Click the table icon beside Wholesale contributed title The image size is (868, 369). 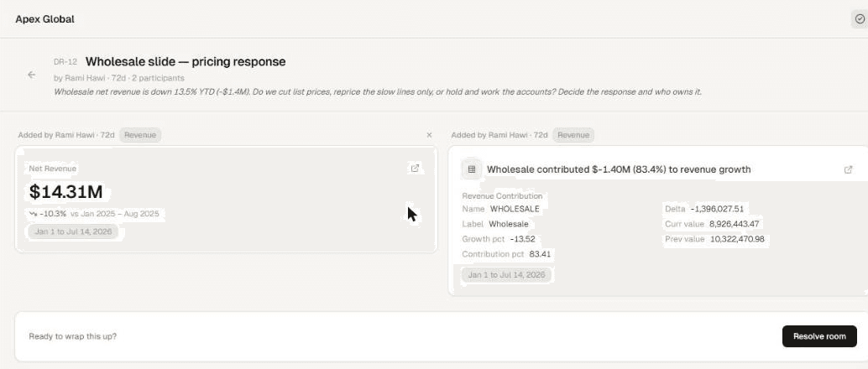472,169
